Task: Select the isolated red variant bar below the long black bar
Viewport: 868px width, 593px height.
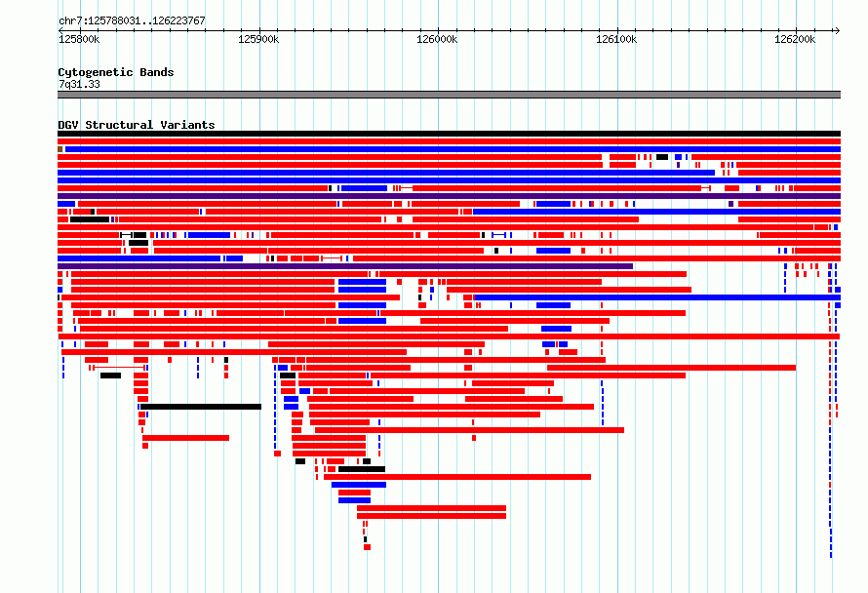Action: pos(185,438)
